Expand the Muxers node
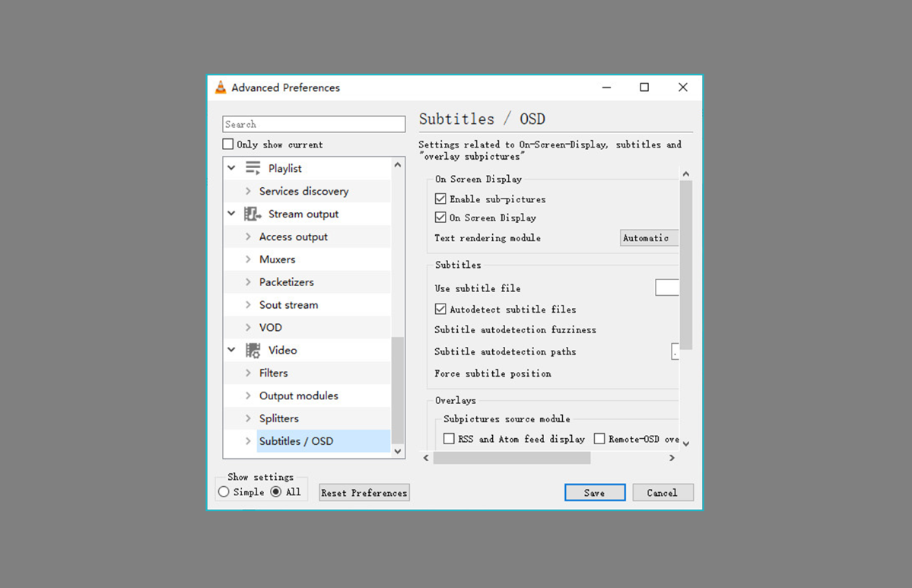The image size is (912, 588). [249, 259]
